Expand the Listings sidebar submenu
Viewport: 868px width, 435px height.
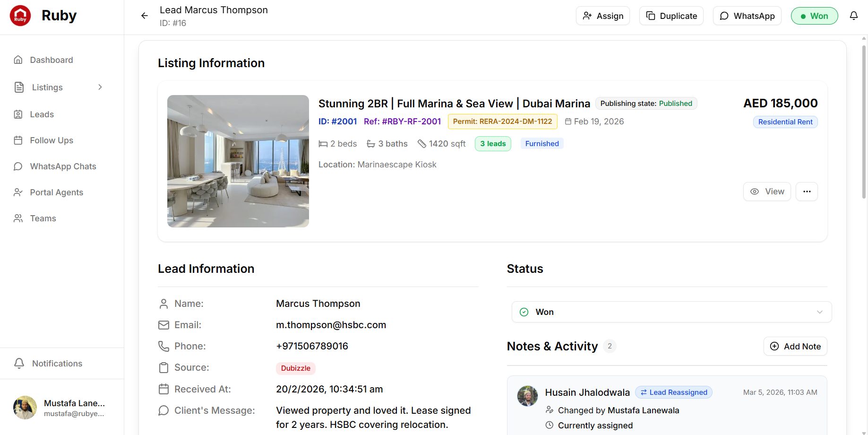[100, 87]
